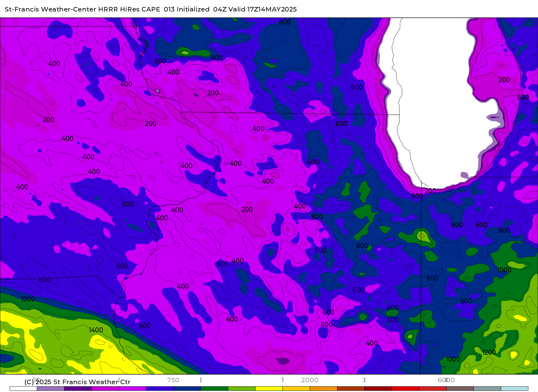The width and height of the screenshot is (538, 392).
Task: Click the lime green legend swatch
Action: pyautogui.click(x=242, y=388)
